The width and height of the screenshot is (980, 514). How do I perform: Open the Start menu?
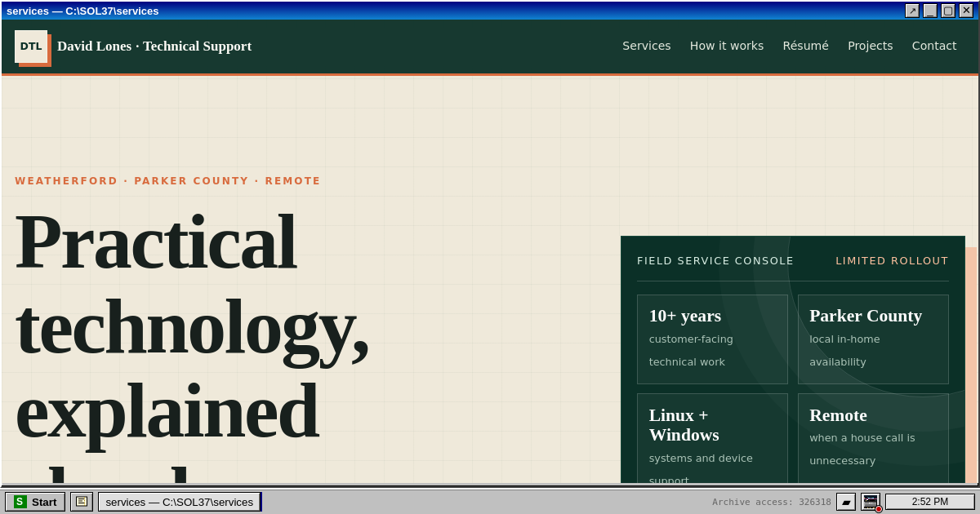point(35,502)
